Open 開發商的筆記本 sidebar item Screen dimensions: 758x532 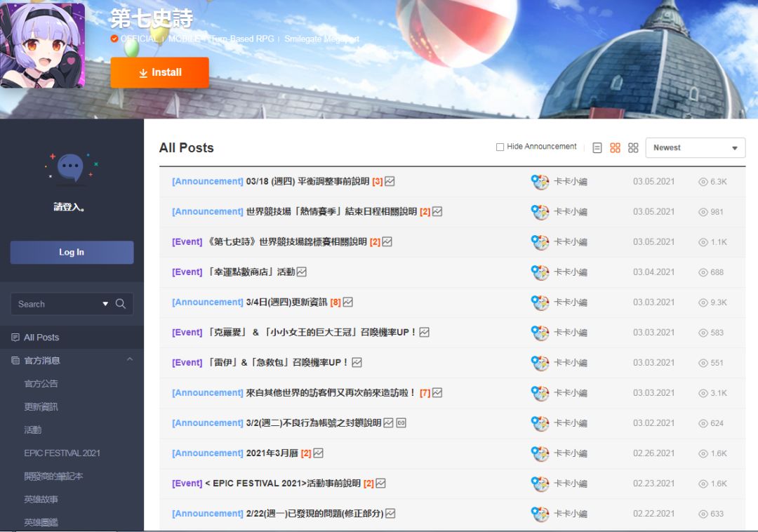pyautogui.click(x=53, y=477)
